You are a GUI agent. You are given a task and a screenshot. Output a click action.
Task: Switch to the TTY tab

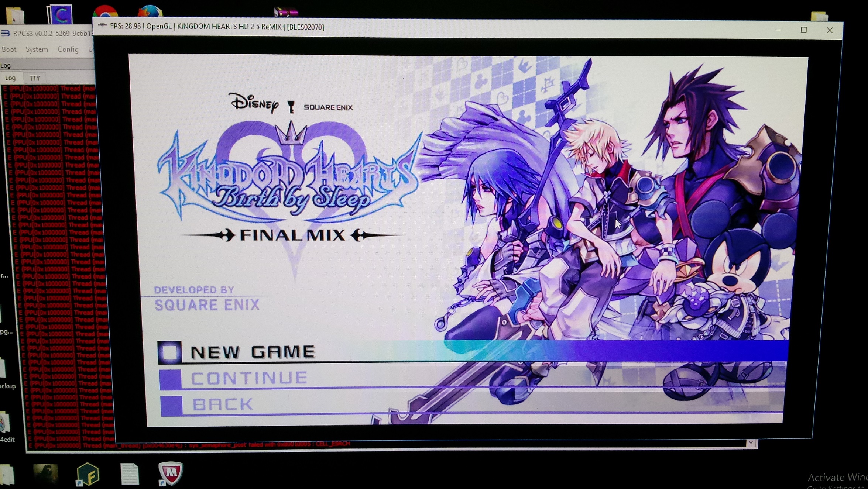point(34,78)
